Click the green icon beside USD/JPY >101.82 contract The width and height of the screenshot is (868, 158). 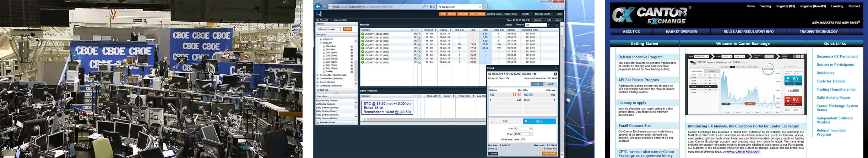363,48
